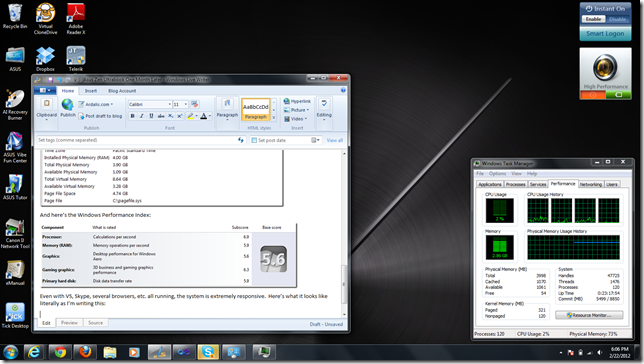
Task: Expand the HTML styles gallery
Action: click(274, 118)
